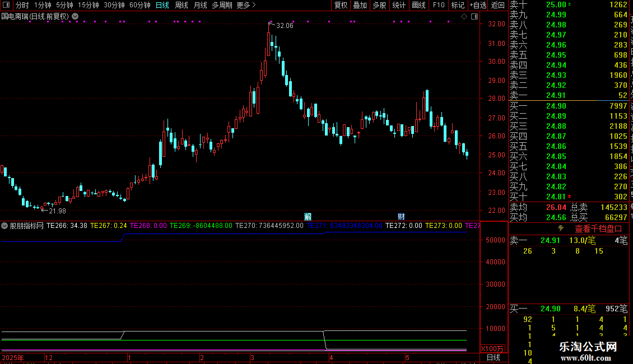Switch to the 60分钟 period tab

pos(140,5)
